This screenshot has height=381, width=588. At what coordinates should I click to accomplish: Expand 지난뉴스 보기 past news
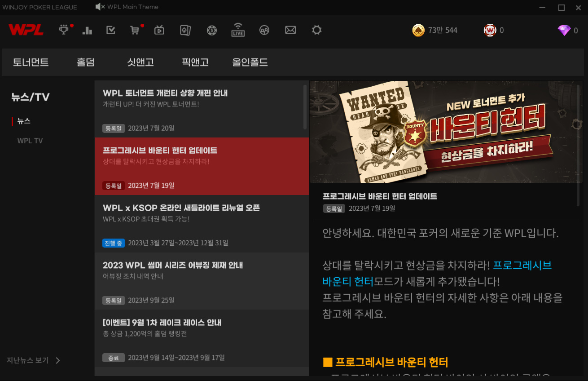tap(33, 360)
